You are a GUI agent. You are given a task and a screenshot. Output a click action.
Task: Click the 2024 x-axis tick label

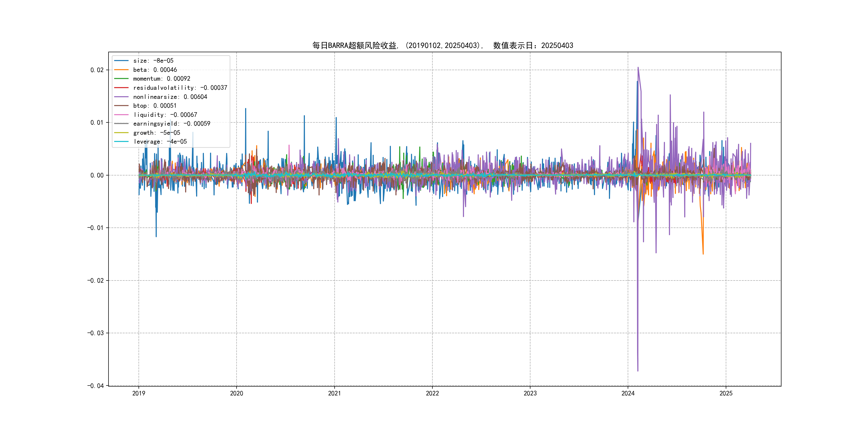click(x=628, y=393)
